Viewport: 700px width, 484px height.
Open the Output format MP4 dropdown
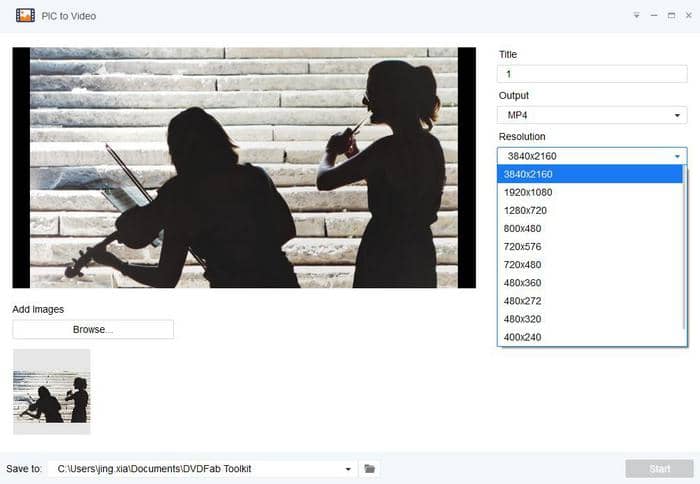592,115
